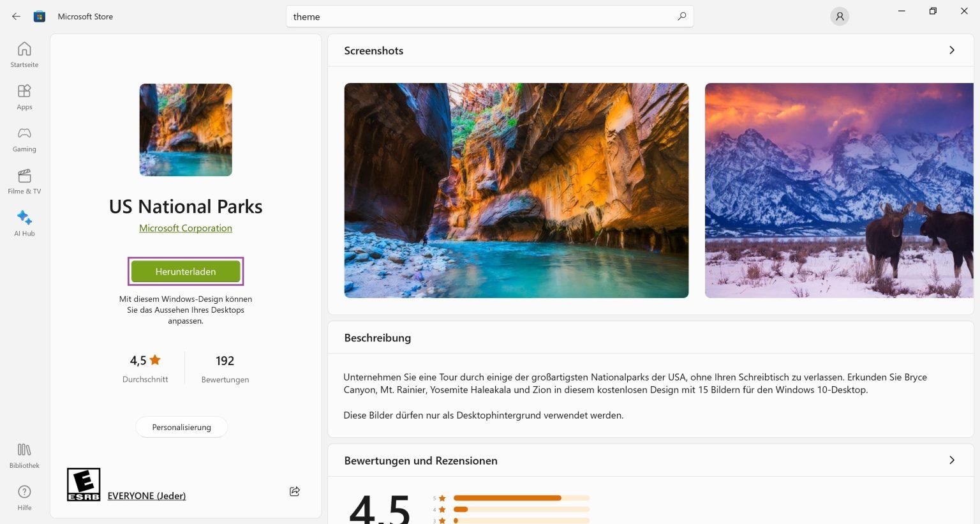Screen dimensions: 980x524
Task: View the canyon screenshot thumbnail
Action: [516, 190]
